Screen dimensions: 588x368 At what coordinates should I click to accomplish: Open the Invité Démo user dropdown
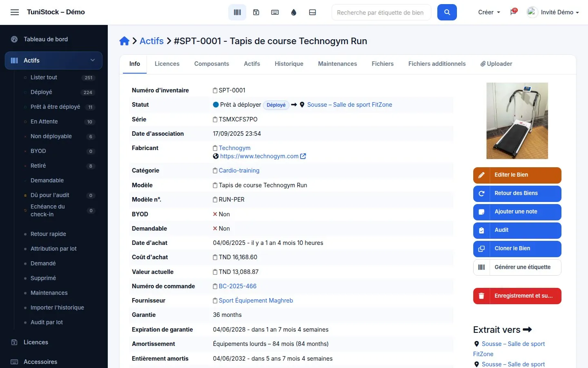553,12
